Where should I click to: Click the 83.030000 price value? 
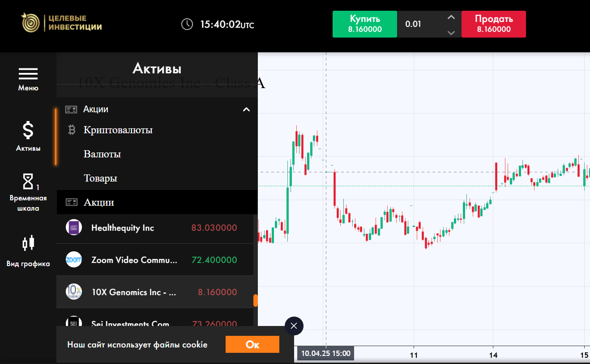[214, 228]
